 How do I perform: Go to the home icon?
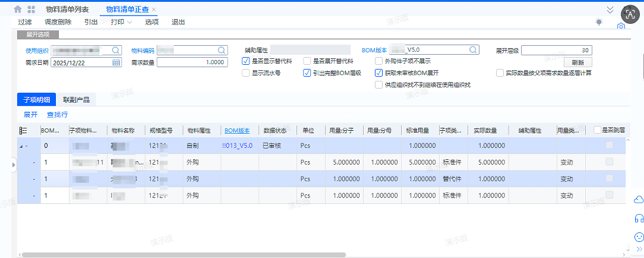(18, 10)
